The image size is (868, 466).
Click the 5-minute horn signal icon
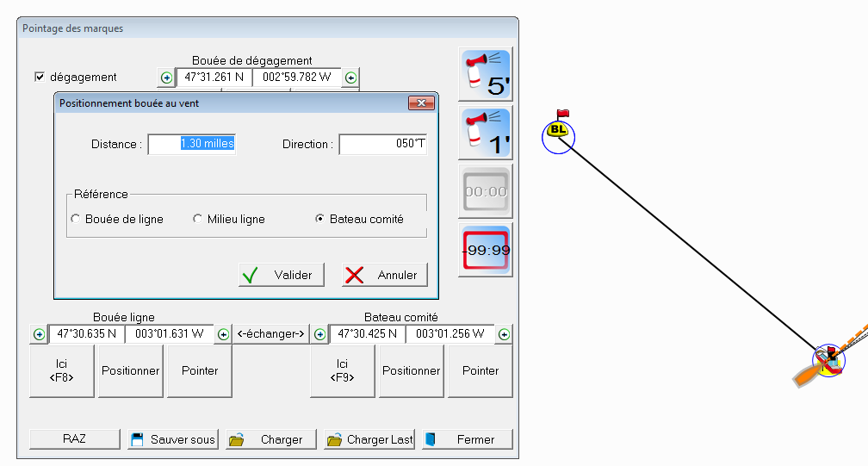[487, 73]
